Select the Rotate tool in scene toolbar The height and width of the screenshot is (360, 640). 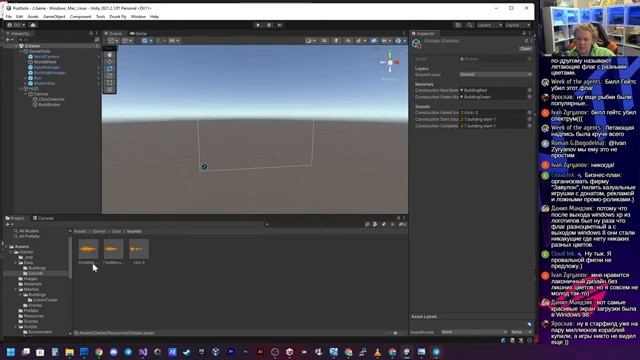tap(109, 69)
